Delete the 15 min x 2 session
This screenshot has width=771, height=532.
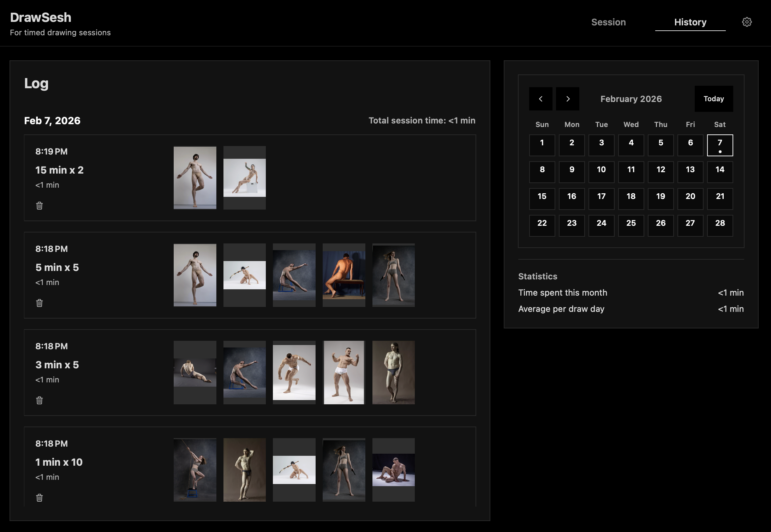click(40, 206)
